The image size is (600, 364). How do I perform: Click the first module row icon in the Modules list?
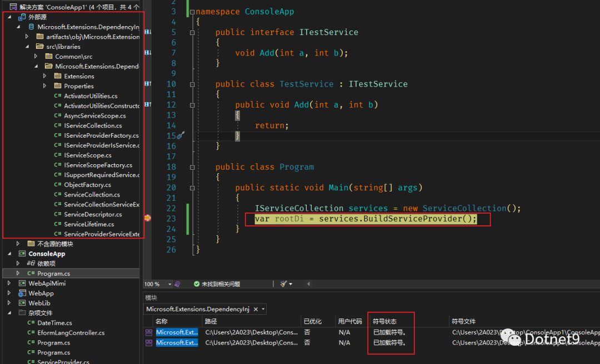tap(148, 332)
